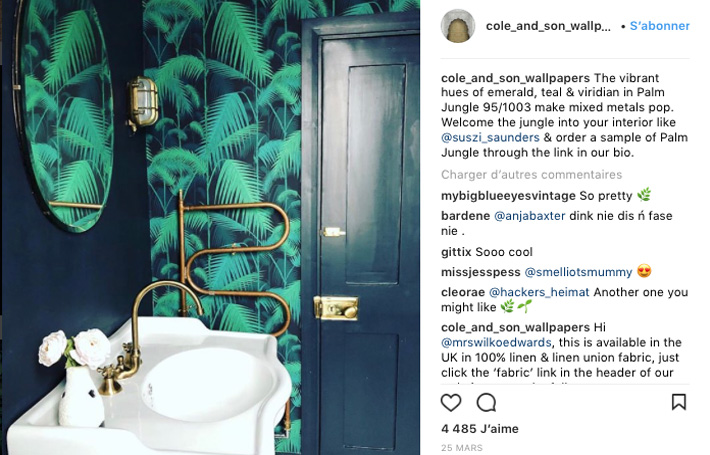Open the cole_and_son_wallpapers profile avatar
This screenshot has height=455, width=710.
pos(458,26)
